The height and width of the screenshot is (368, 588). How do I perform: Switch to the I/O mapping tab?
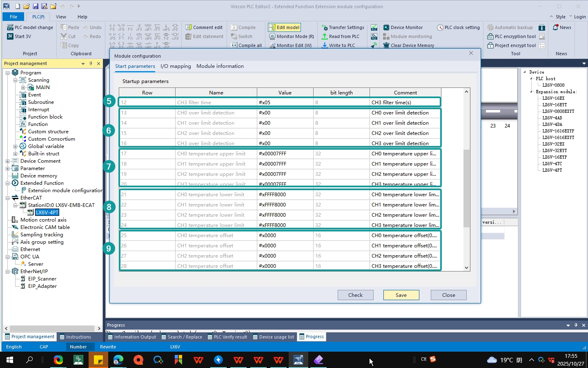(x=176, y=66)
